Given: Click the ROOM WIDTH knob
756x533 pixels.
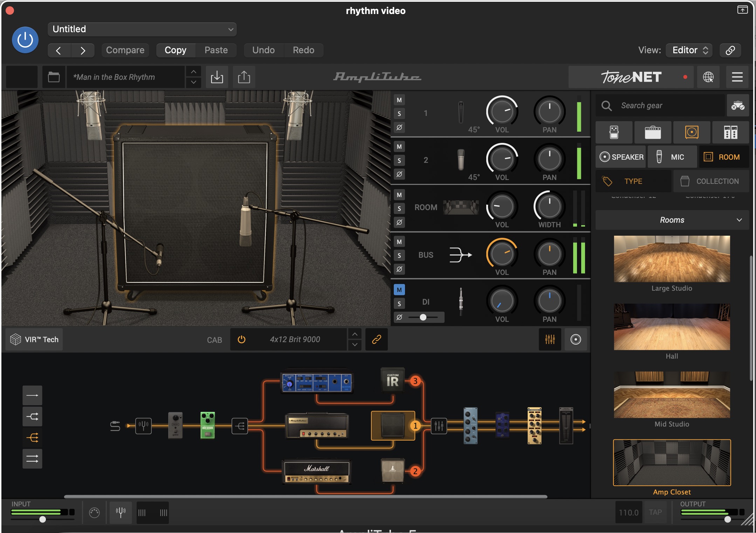Looking at the screenshot, I should (549, 206).
